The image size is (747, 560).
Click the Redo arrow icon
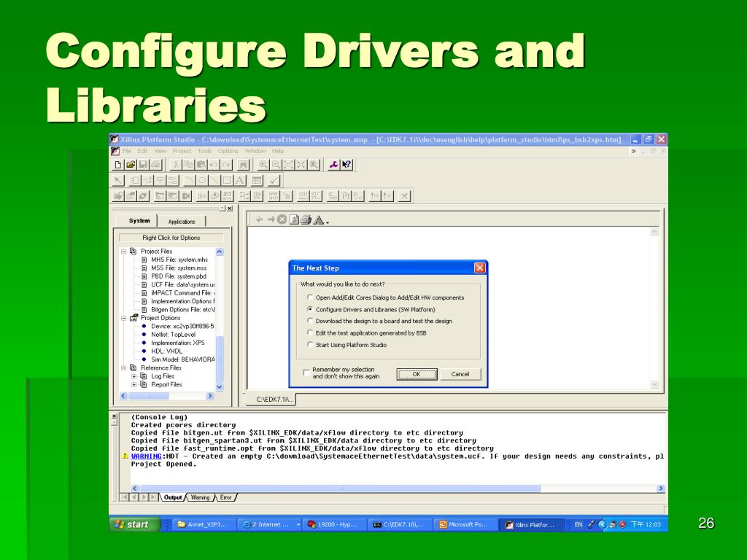226,165
